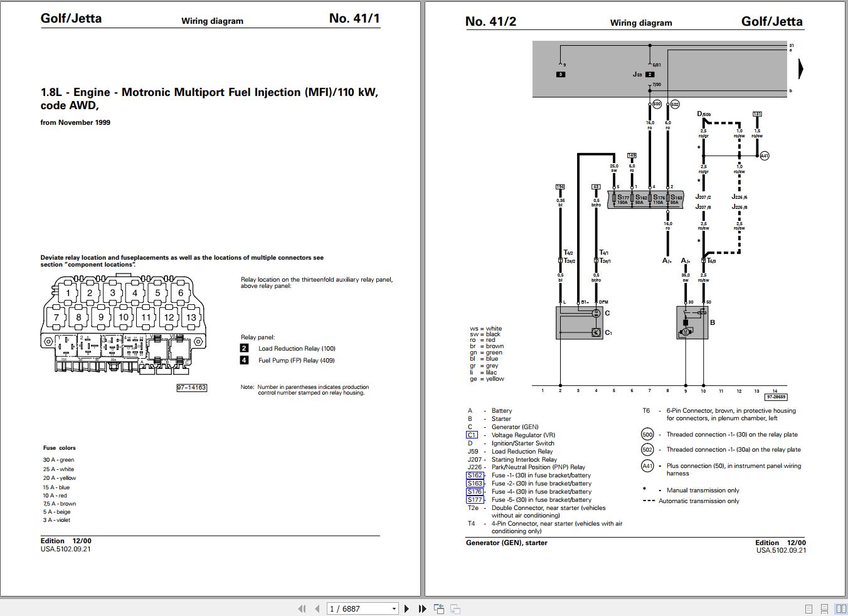Follow the S176 fuse link
848x616 pixels.
click(x=475, y=492)
